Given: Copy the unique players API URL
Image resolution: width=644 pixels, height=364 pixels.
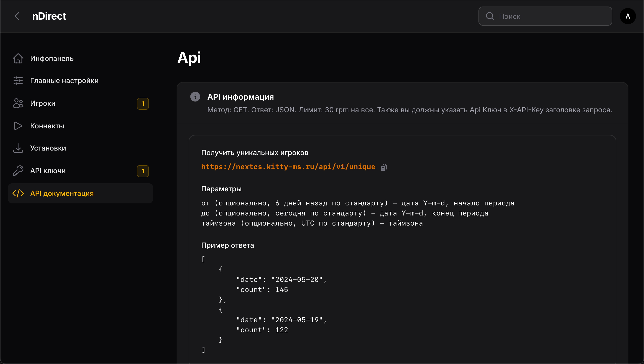Looking at the screenshot, I should (x=384, y=167).
